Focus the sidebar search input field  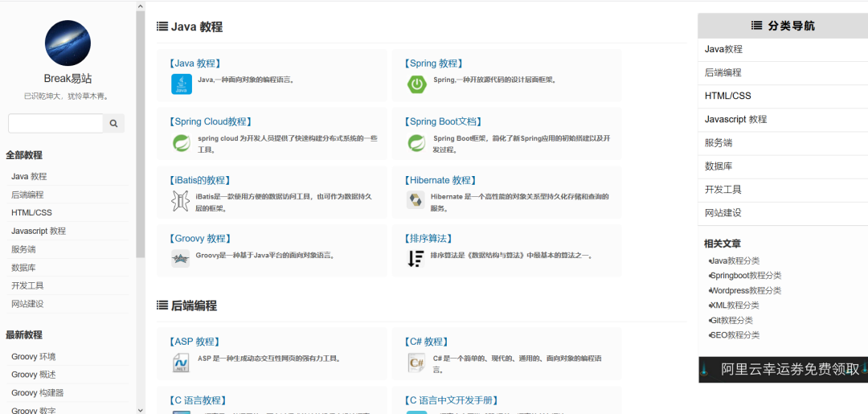click(56, 124)
